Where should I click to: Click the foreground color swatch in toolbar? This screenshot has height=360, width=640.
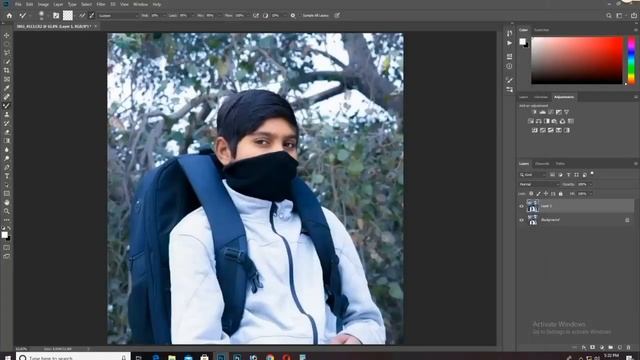4,235
